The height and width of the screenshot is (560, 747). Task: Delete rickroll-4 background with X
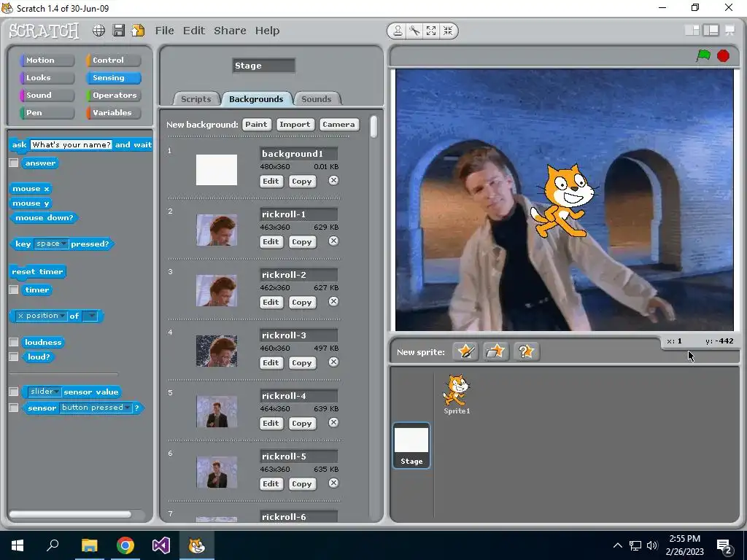(333, 422)
